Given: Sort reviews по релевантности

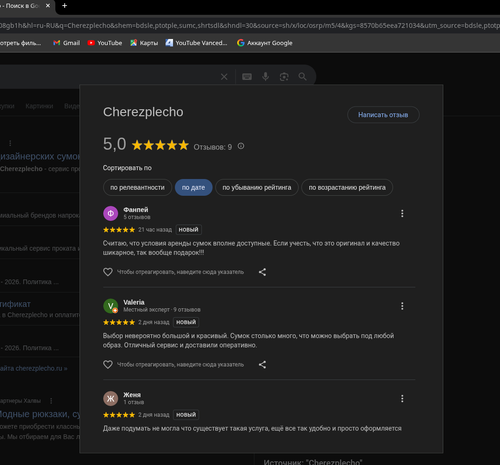Looking at the screenshot, I should [137, 188].
